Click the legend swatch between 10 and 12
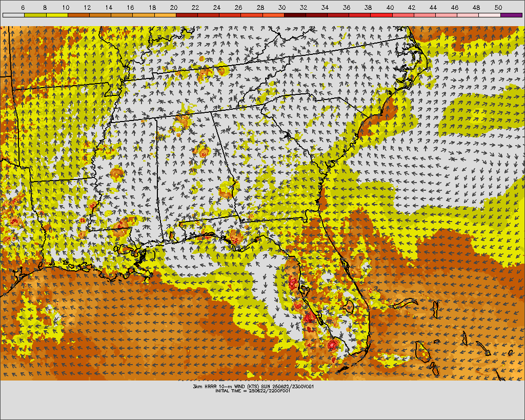Screen dimensions: 525x420 coord(78,15)
